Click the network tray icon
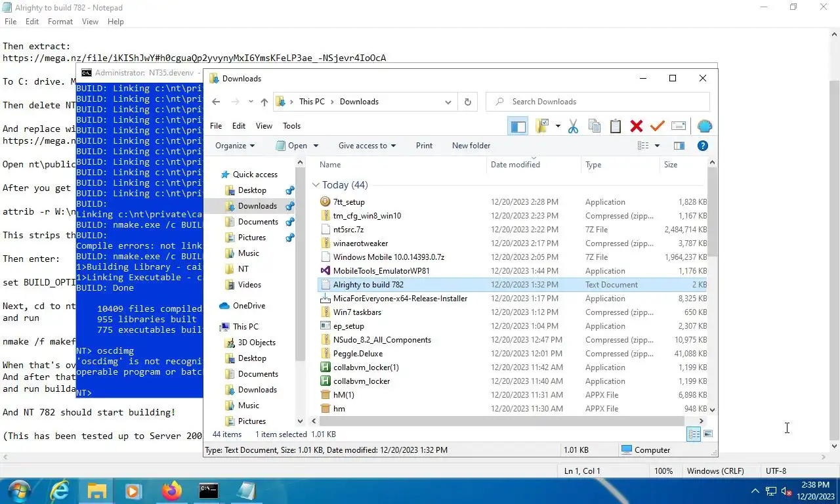This screenshot has width=840, height=504. click(771, 491)
